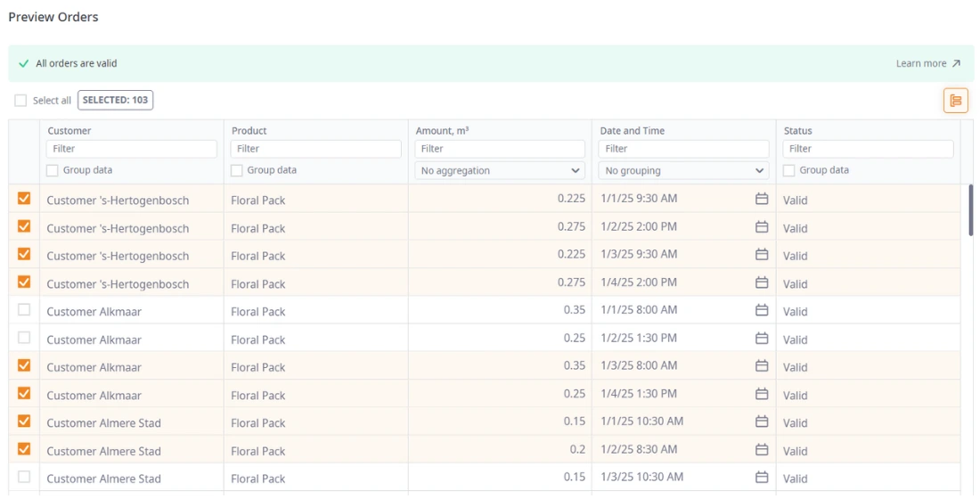Screen dimensions: 980x499
Task: Open calendar picker for 1/2/25 8:30 AM
Action: (x=761, y=449)
